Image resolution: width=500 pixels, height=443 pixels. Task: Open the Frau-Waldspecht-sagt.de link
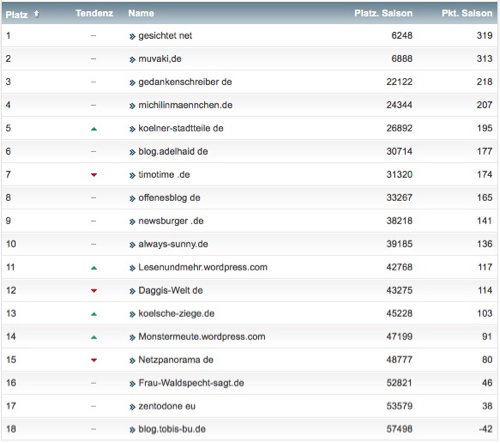(191, 383)
